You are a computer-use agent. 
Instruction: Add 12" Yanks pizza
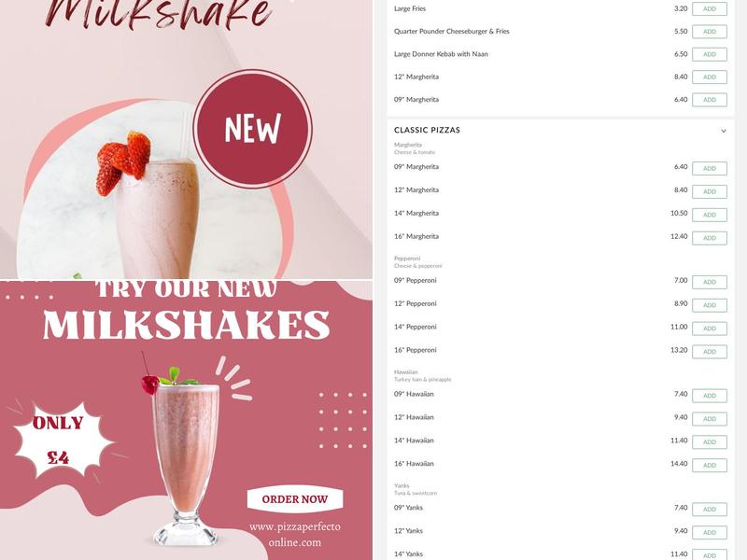pyautogui.click(x=710, y=532)
